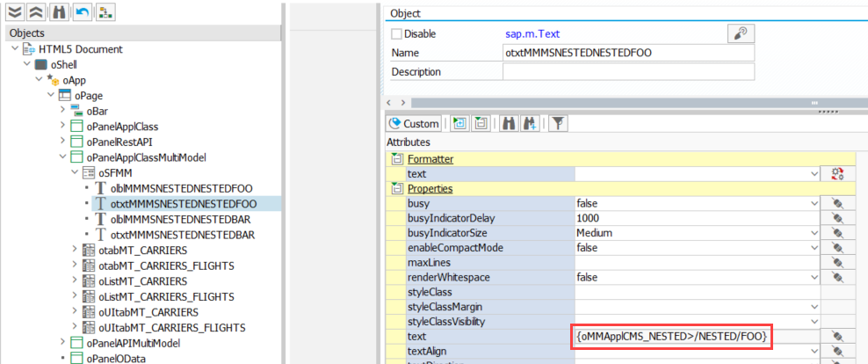Click the Custom attributes button
This screenshot has height=364, width=868.
414,124
